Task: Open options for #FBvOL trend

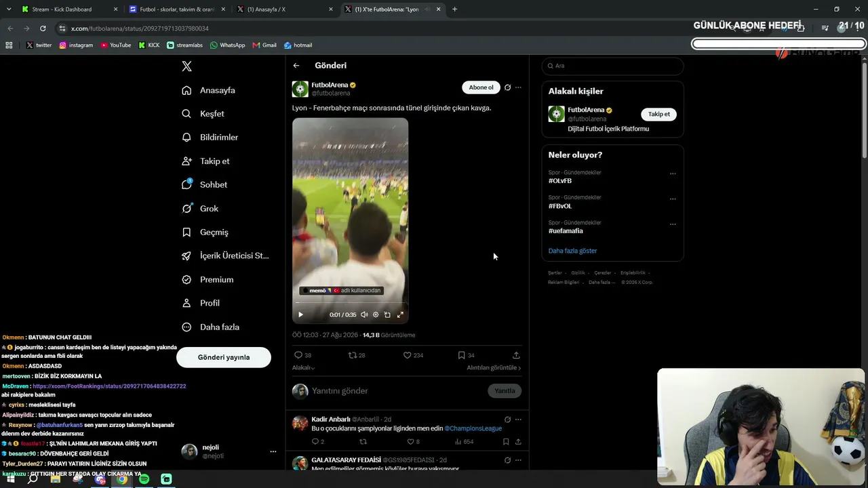Action: pos(673,199)
